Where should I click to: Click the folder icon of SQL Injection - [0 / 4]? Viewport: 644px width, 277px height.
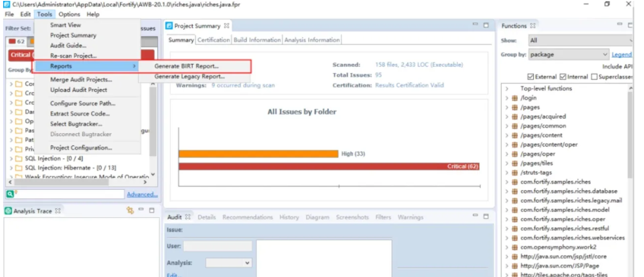(x=19, y=158)
